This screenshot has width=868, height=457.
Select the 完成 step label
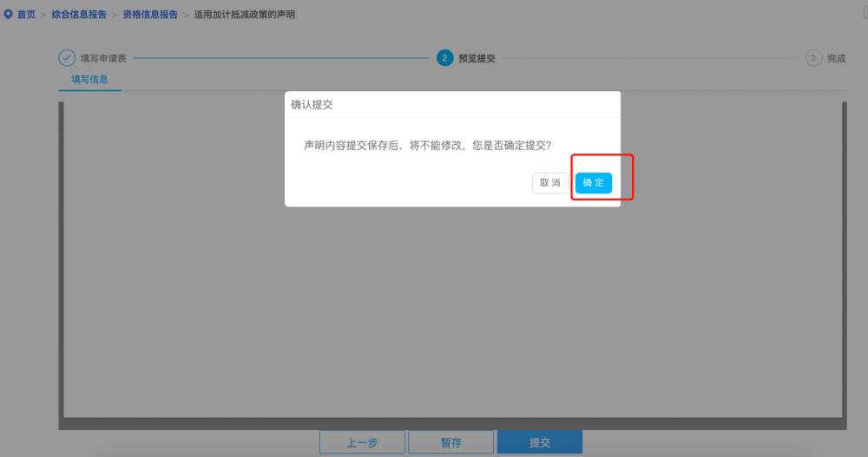click(836, 59)
